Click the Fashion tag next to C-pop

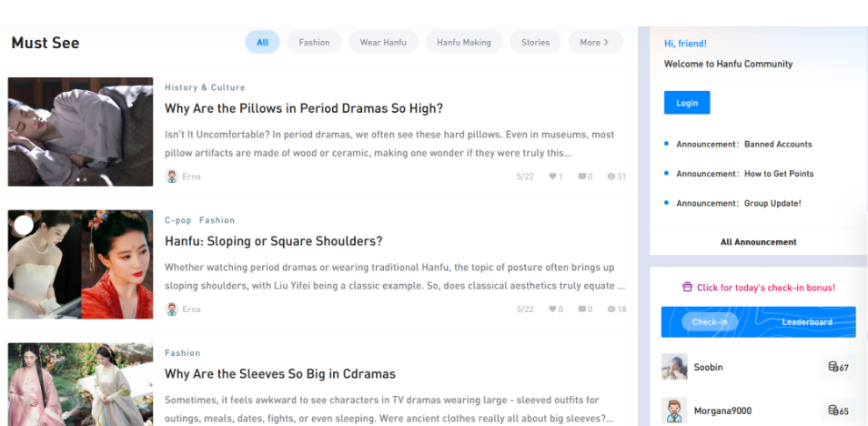coord(217,220)
